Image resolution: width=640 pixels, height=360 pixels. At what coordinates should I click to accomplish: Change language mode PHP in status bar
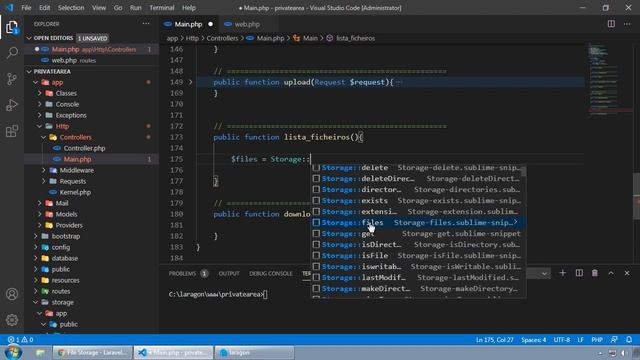597,340
